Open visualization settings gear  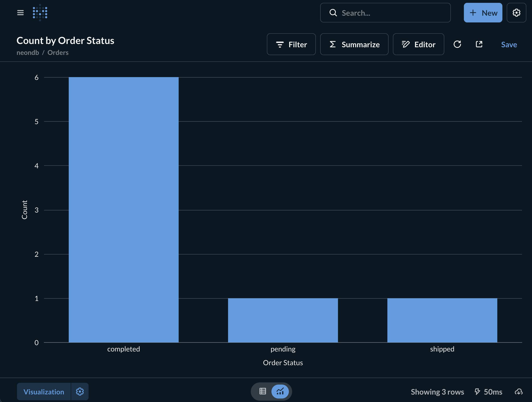pos(80,392)
